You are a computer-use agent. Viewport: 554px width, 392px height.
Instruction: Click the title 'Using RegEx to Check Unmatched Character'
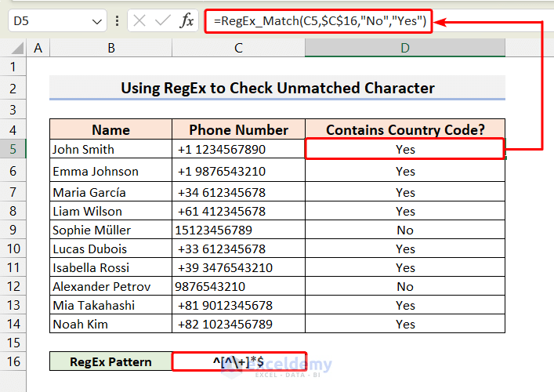pyautogui.click(x=277, y=88)
